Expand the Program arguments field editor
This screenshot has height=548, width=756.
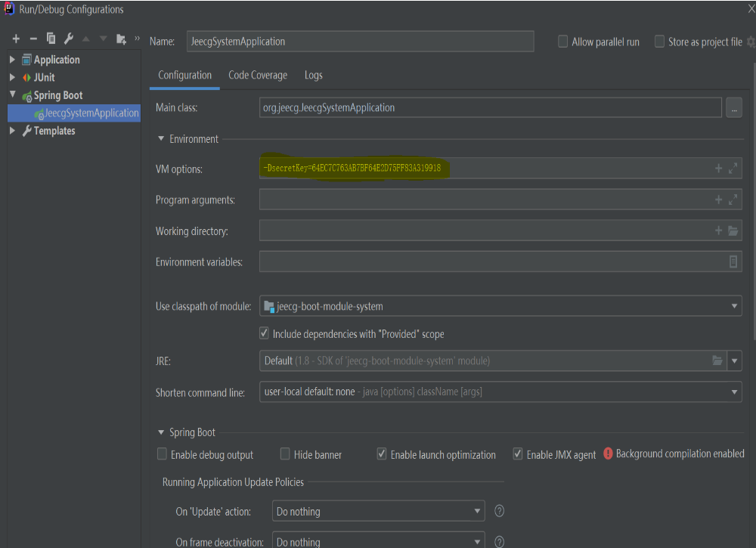point(733,199)
